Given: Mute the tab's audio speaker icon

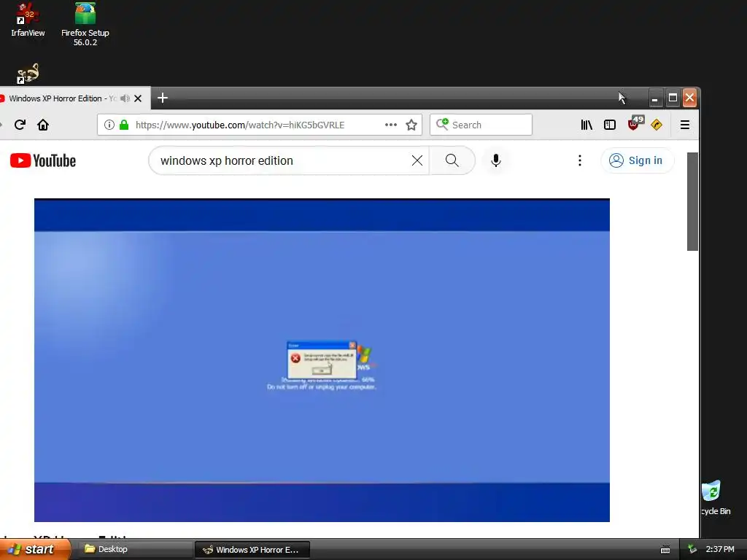Looking at the screenshot, I should [x=125, y=98].
